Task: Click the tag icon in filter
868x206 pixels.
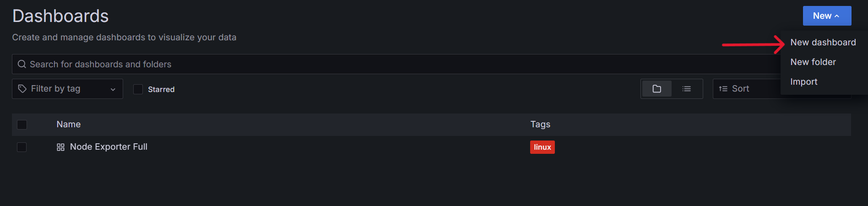Action: coord(22,89)
